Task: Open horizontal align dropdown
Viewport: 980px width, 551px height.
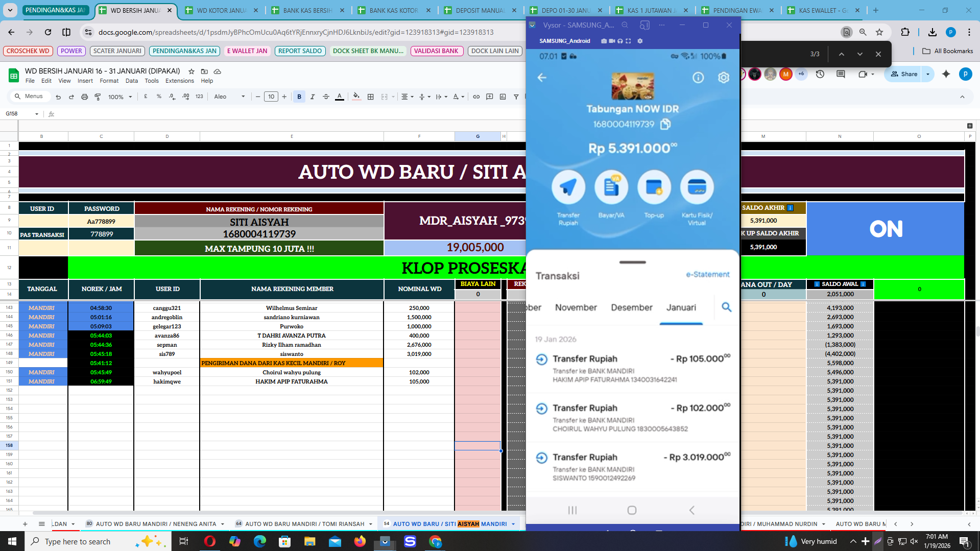Action: pyautogui.click(x=407, y=97)
